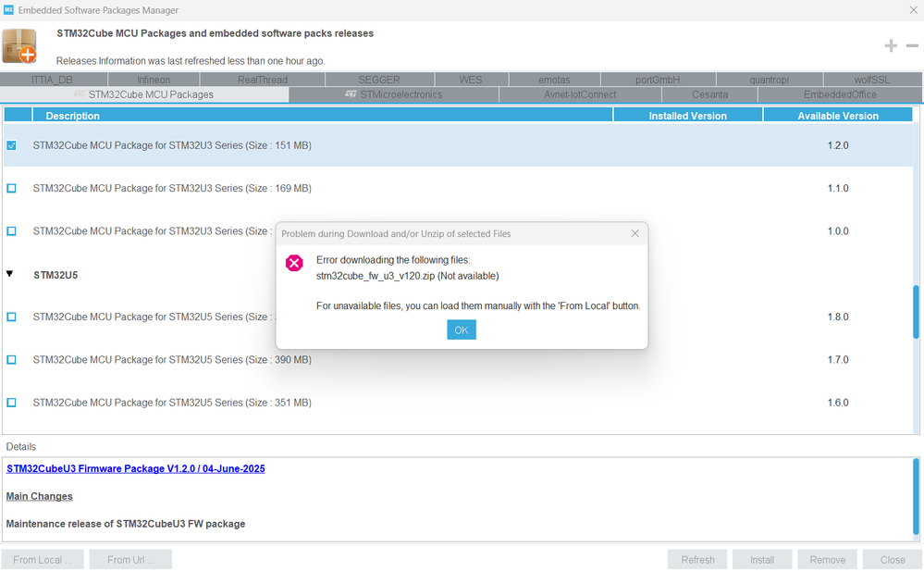Click available version 1.8.0 cell
Viewport: 924px width, 572px height.
coord(838,317)
